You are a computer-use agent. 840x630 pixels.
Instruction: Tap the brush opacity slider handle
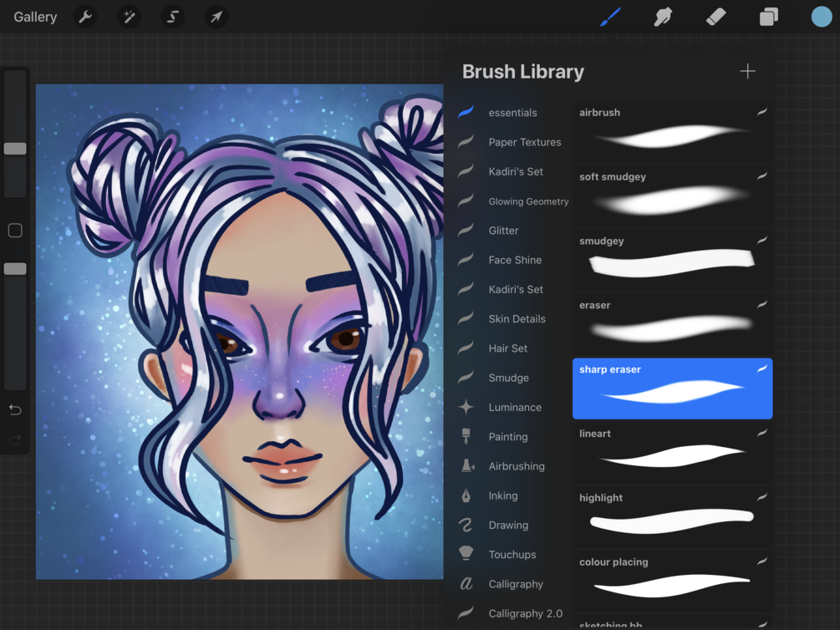pyautogui.click(x=15, y=269)
